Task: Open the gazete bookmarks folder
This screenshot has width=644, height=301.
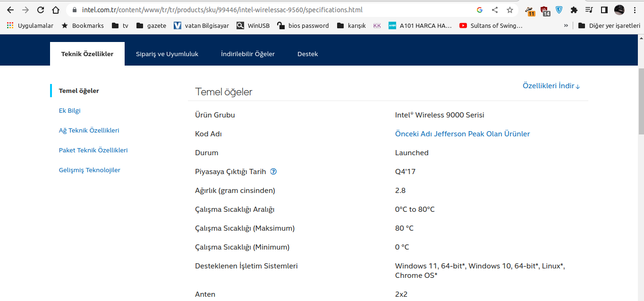Action: (x=151, y=25)
